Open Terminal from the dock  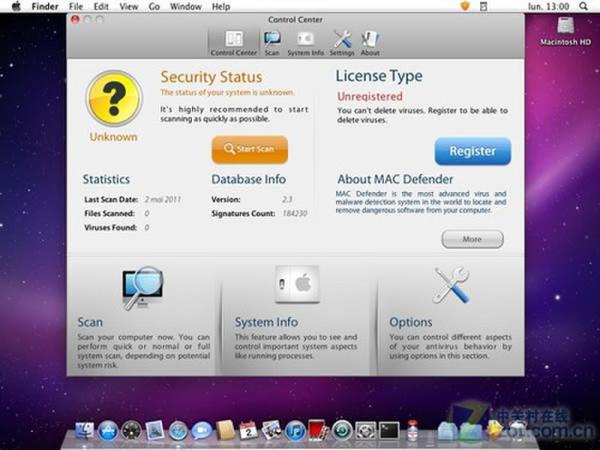(x=389, y=431)
